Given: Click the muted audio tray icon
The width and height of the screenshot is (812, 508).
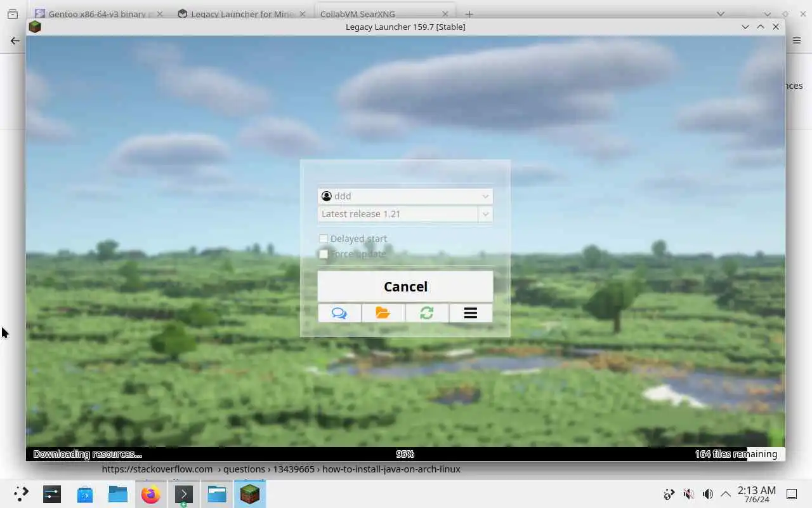Looking at the screenshot, I should point(688,494).
